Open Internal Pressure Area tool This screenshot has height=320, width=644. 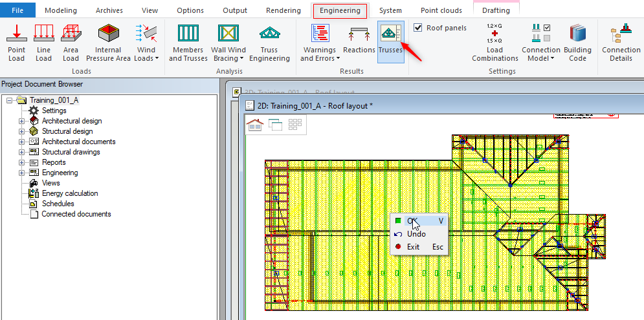pyautogui.click(x=108, y=43)
